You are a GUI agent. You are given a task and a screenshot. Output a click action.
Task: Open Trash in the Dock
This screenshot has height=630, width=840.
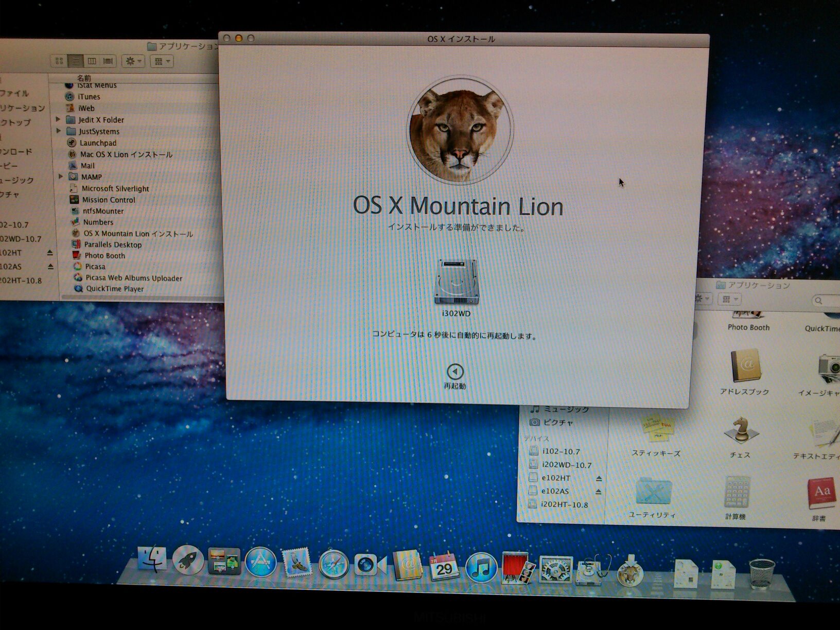pos(762,573)
